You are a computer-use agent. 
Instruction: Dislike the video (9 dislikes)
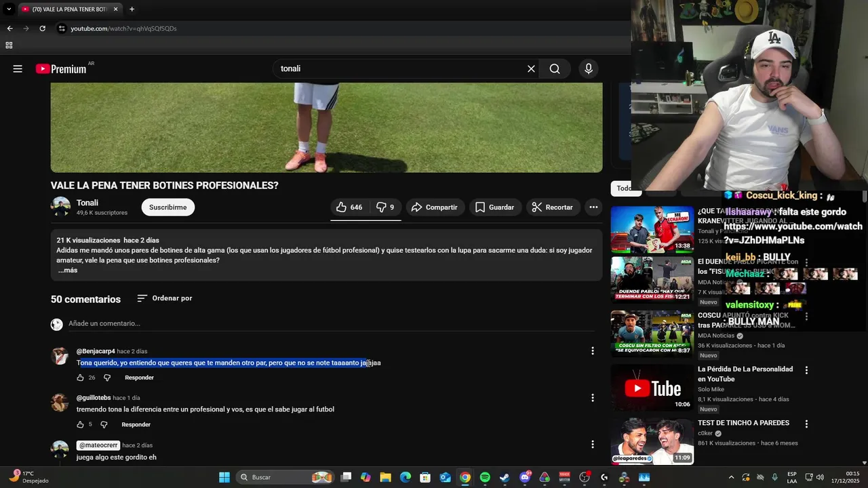[385, 207]
